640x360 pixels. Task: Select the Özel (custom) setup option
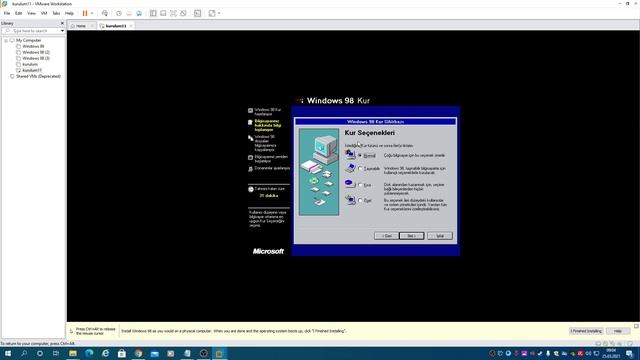point(360,200)
